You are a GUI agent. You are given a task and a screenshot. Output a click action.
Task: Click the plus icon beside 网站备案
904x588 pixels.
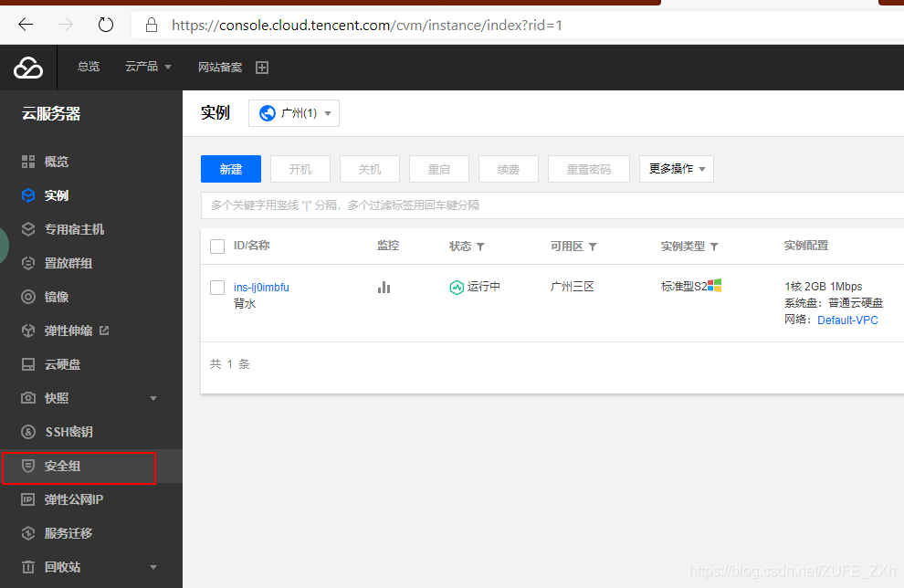pos(262,68)
